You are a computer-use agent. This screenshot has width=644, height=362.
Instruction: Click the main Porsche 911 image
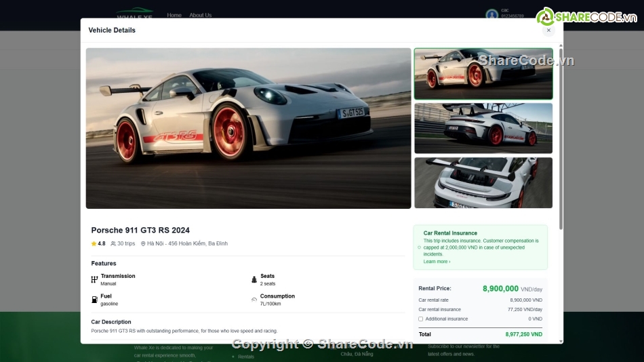(248, 128)
